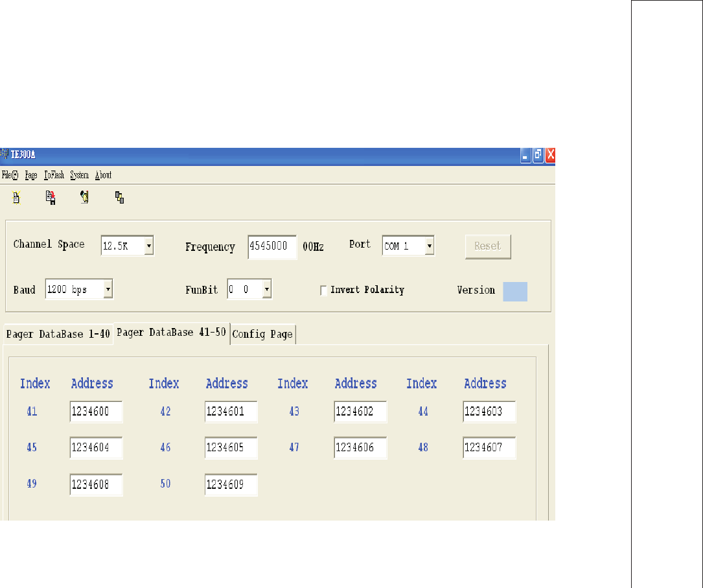Click the Channel Space label
703x588 pixels.
(49, 244)
